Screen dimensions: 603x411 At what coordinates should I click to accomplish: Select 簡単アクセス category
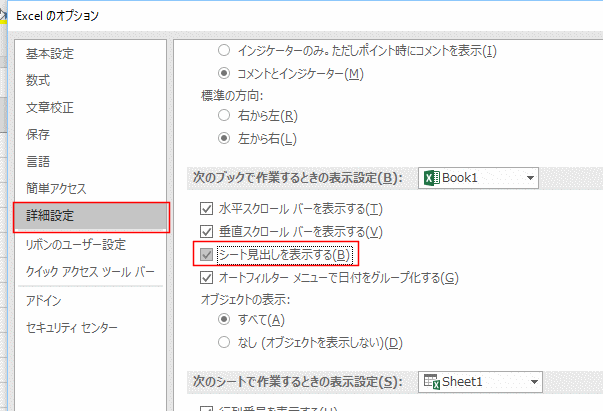click(x=56, y=188)
